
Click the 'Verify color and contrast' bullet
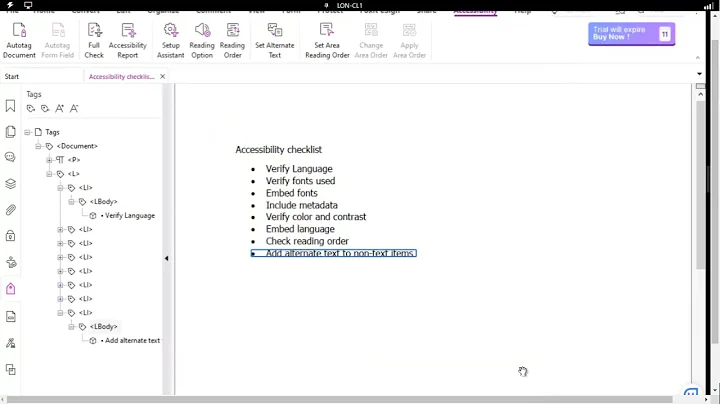316,217
